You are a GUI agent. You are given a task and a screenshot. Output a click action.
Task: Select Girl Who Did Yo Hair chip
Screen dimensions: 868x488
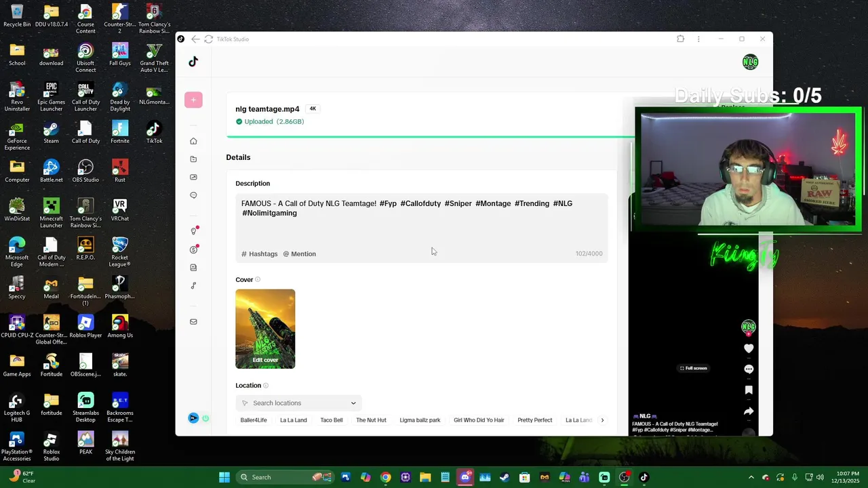click(x=479, y=420)
